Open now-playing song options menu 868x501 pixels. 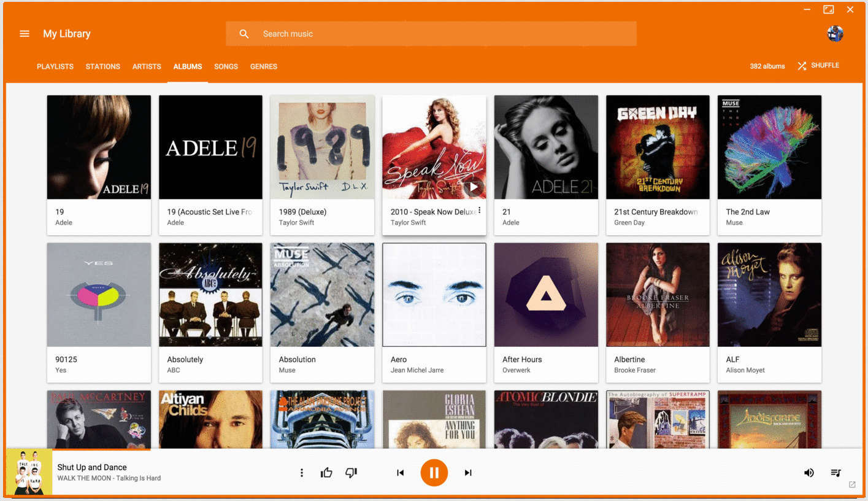pos(301,473)
